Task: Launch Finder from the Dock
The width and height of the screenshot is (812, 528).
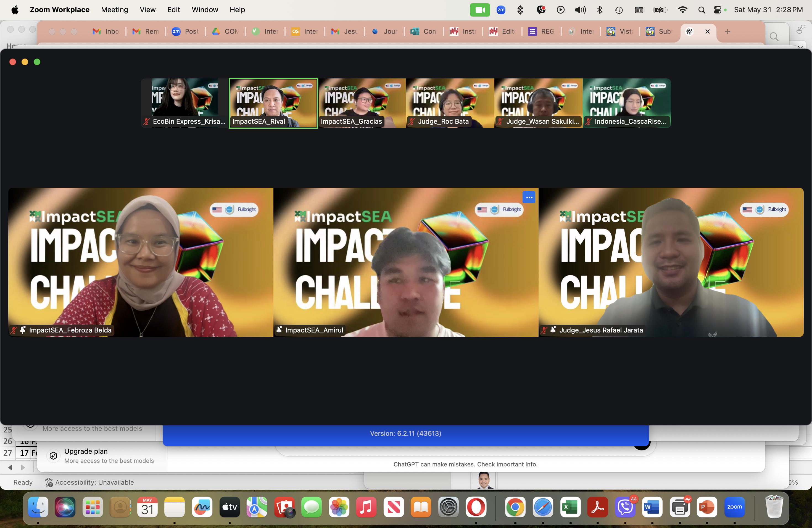Action: (x=38, y=507)
